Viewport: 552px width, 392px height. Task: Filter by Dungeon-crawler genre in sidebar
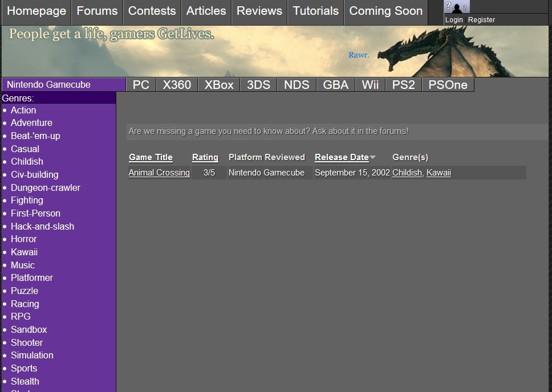pos(46,187)
